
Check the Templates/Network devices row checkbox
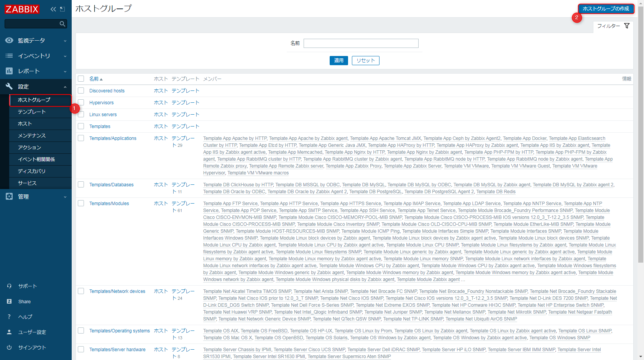81,291
